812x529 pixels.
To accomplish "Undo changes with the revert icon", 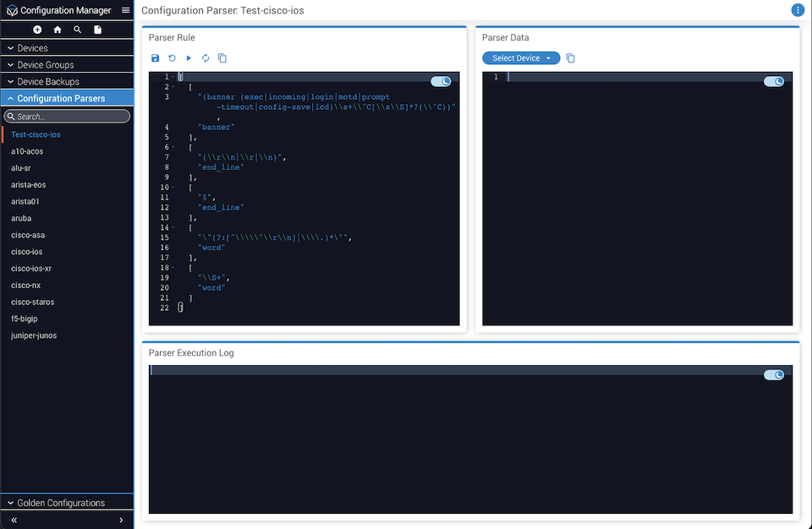I will point(172,58).
